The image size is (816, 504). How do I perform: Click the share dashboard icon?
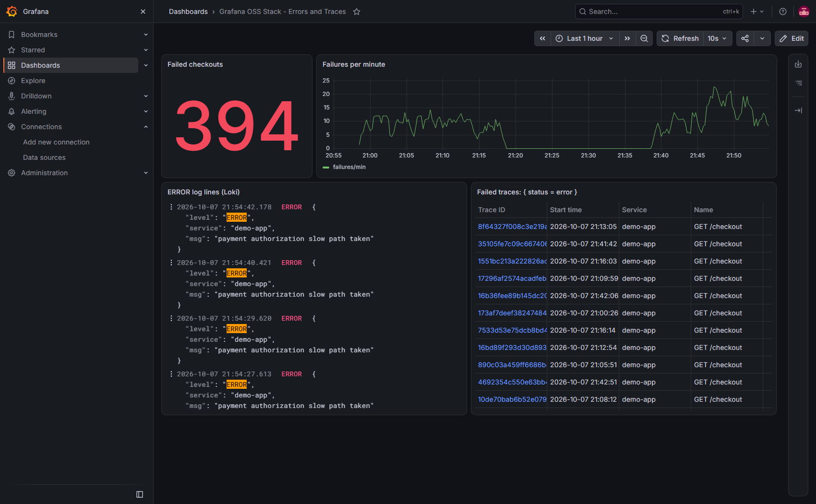pos(745,38)
